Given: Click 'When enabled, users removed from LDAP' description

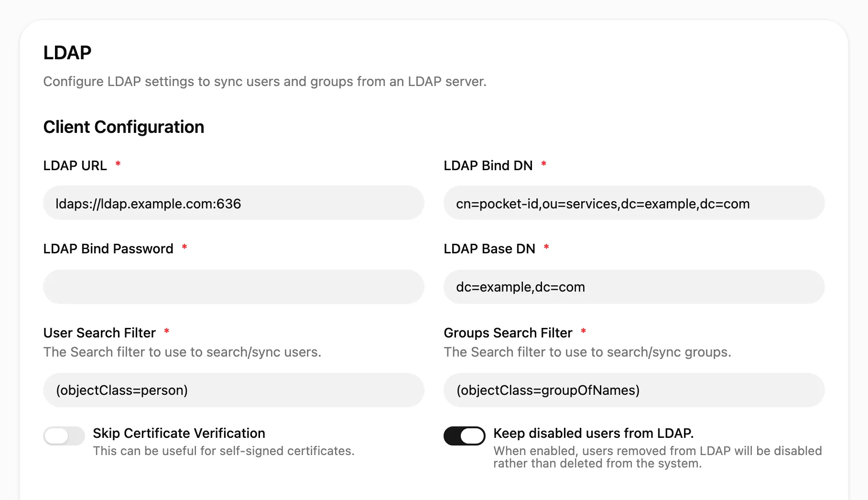Looking at the screenshot, I should point(658,457).
